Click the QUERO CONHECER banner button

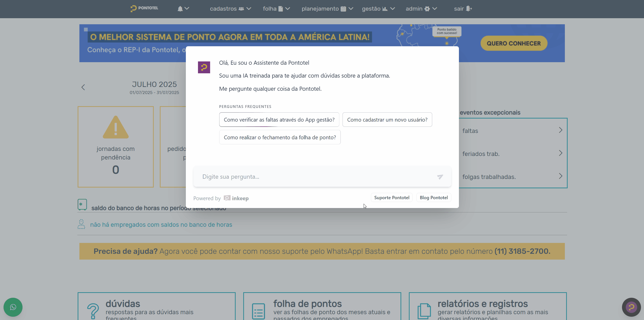[514, 43]
